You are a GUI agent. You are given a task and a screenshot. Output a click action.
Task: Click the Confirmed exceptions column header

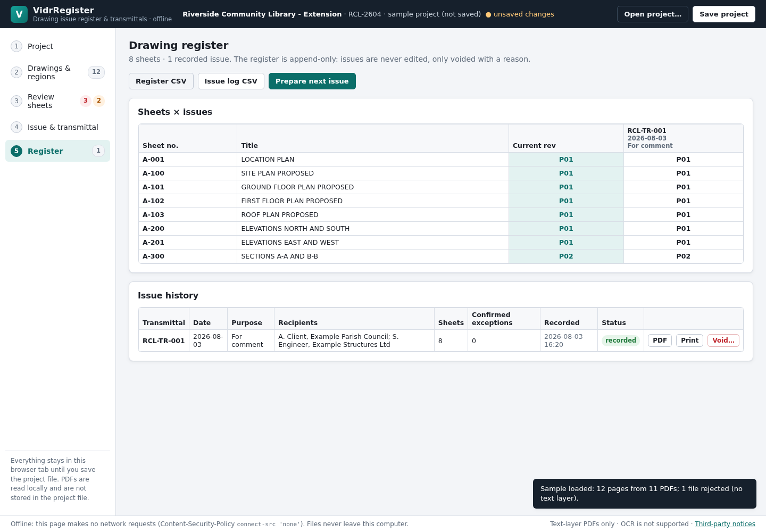point(504,319)
